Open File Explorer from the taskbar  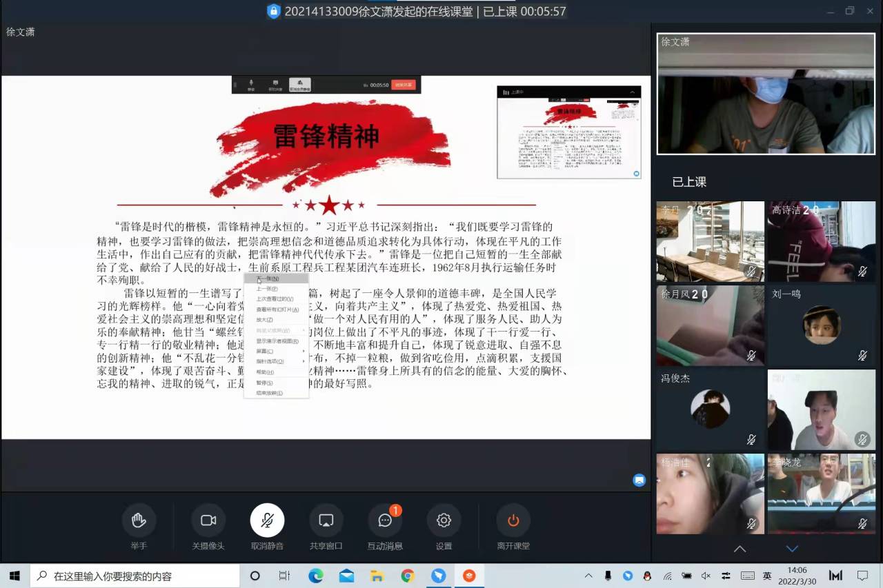377,576
